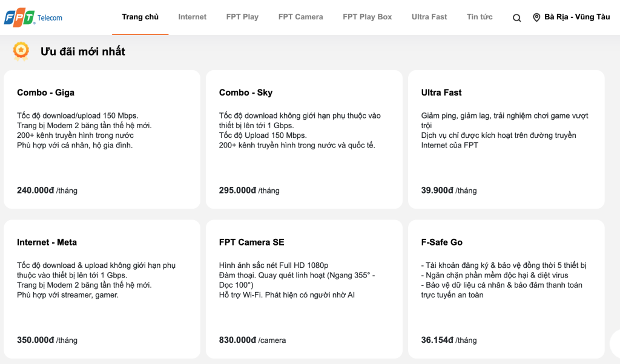620x364 pixels.
Task: Open the Ultra Fast navigation item
Action: point(429,17)
